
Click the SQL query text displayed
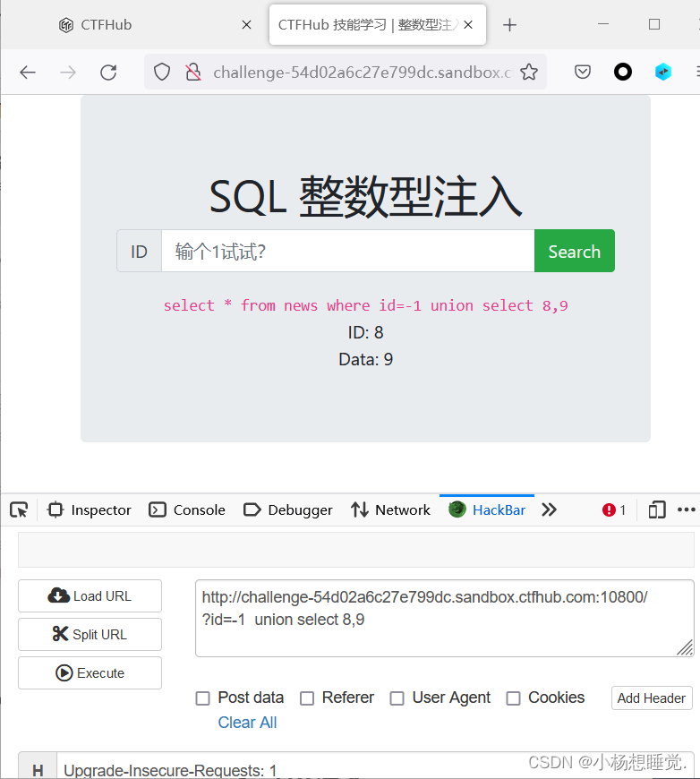[x=365, y=305]
